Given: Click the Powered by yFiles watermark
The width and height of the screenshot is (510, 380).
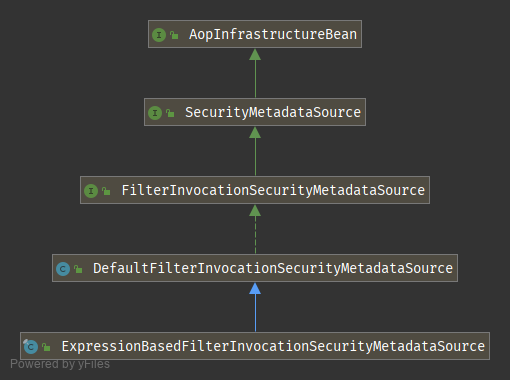Looking at the screenshot, I should coord(60,364).
